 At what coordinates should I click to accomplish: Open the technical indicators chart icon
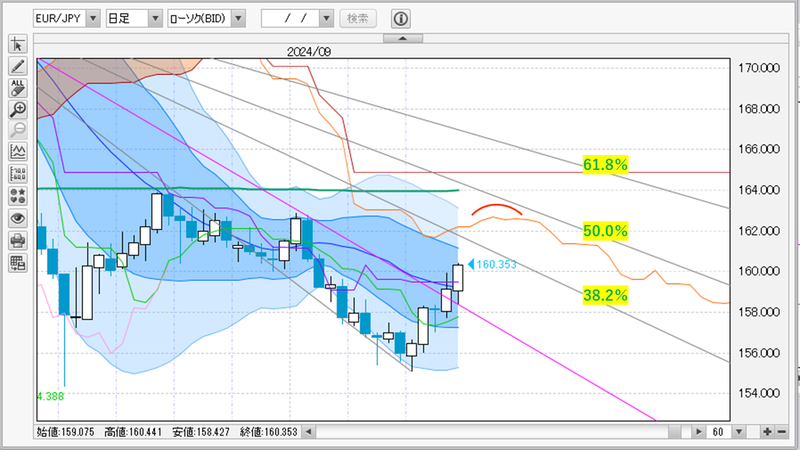(18, 152)
